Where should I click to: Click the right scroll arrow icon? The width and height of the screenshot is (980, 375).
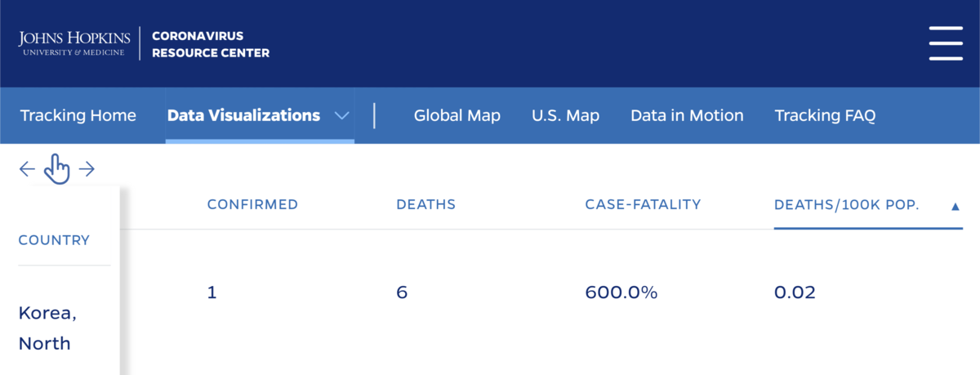point(87,169)
